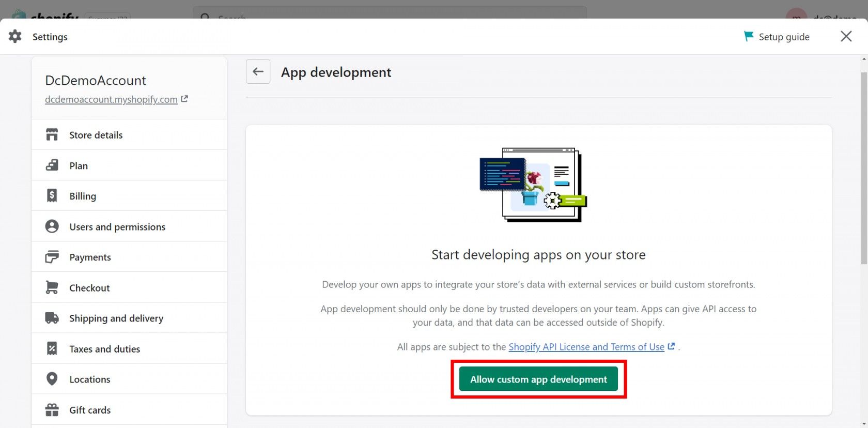
Task: Open Shipping and delivery settings
Action: 116,318
